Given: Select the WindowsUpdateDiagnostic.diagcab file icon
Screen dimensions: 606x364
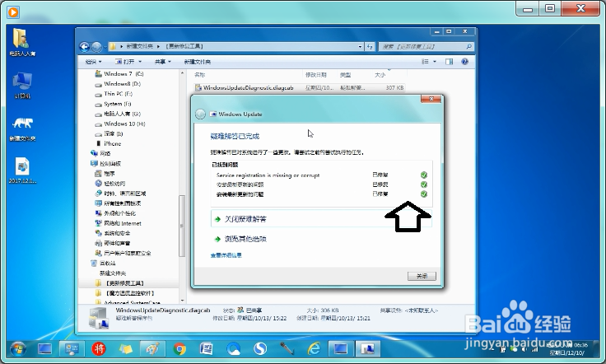Looking at the screenshot, I should [198, 88].
